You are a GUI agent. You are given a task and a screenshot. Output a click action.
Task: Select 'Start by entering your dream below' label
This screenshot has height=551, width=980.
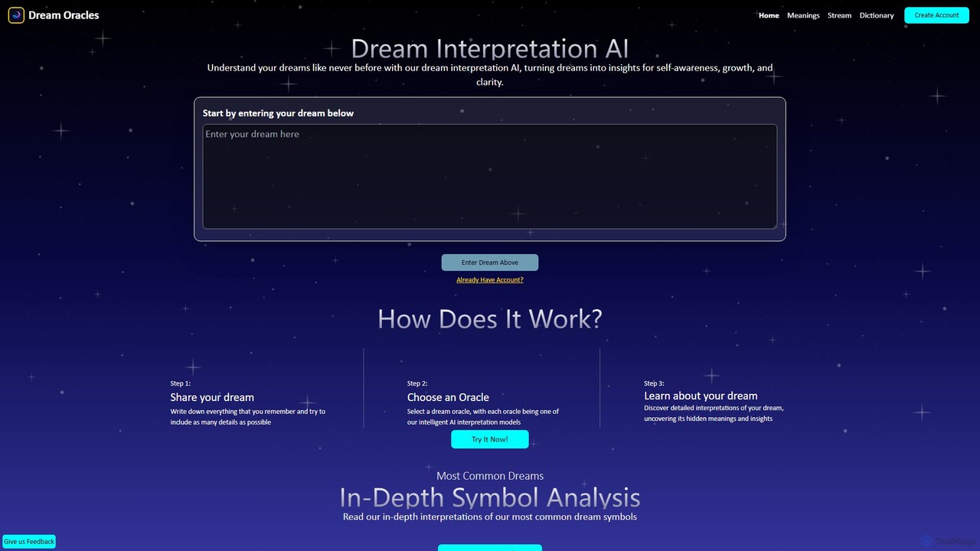coord(278,113)
